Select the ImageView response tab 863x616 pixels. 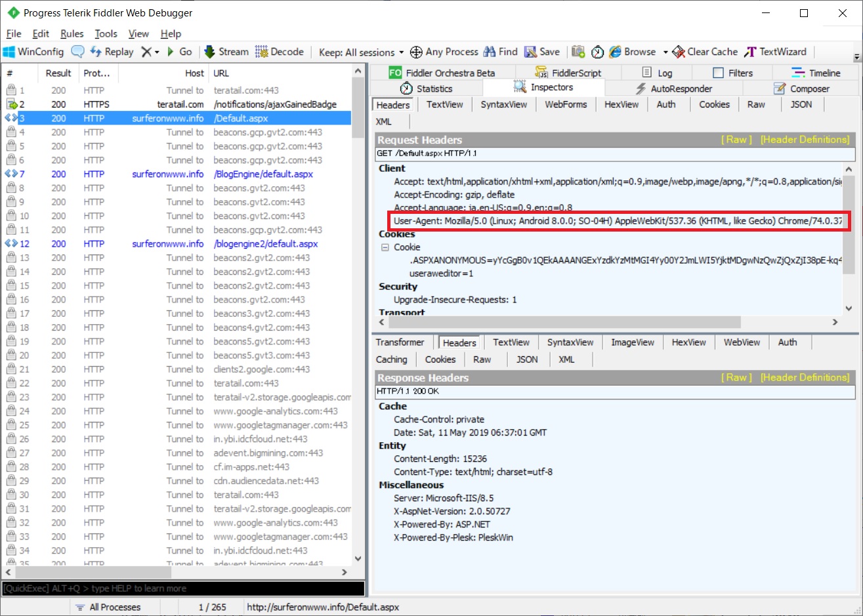coord(633,342)
